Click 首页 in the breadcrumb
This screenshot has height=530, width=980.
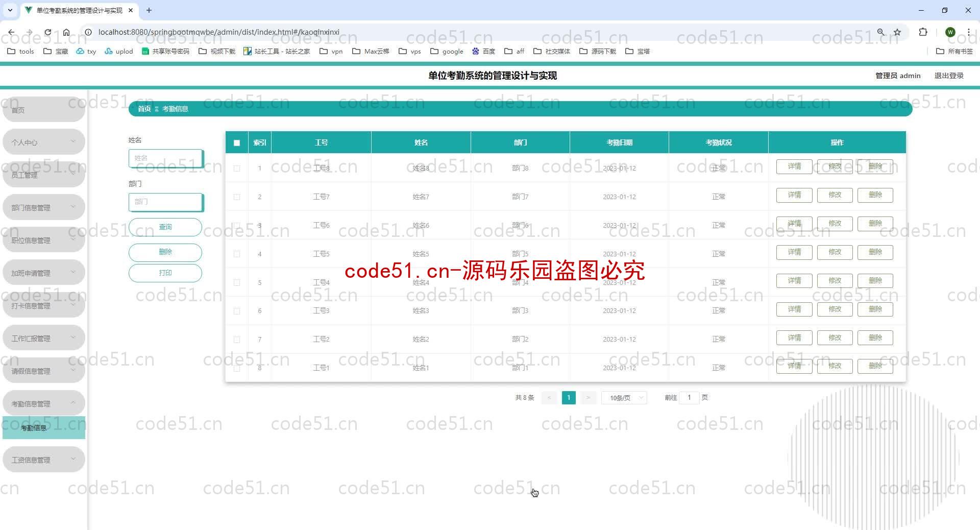pyautogui.click(x=144, y=109)
